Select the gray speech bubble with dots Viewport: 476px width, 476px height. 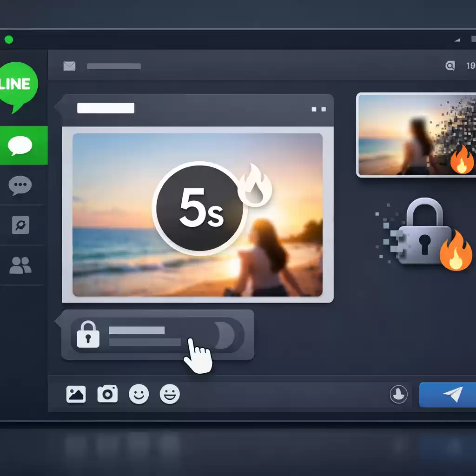tap(20, 186)
